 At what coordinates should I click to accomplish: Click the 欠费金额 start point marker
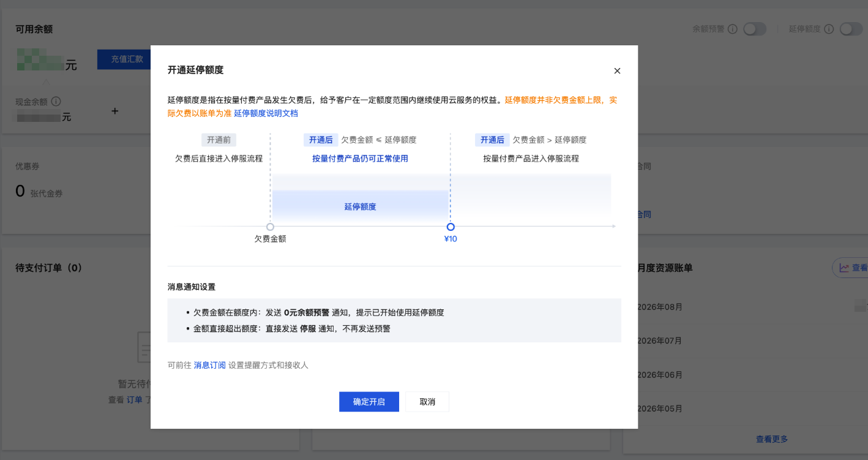pos(270,227)
